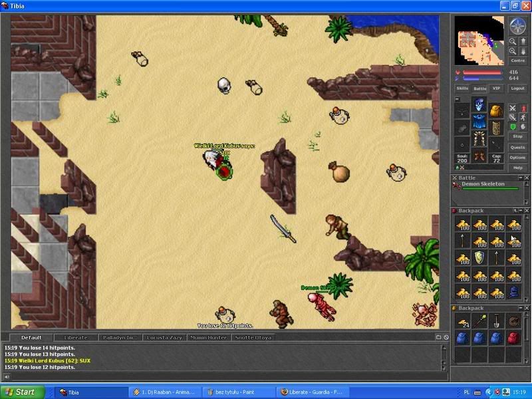Open the Options menu
The width and height of the screenshot is (532, 399).
pos(518,158)
